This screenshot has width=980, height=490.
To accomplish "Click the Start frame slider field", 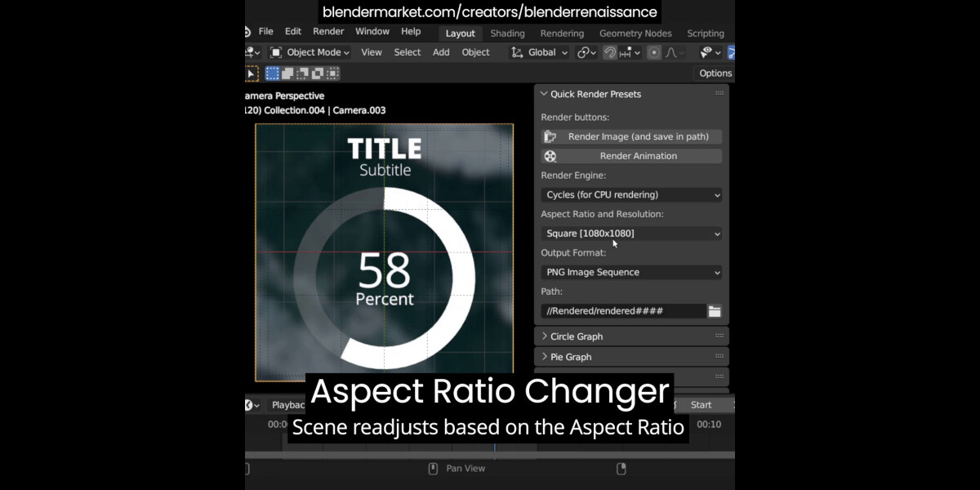I will (x=701, y=404).
